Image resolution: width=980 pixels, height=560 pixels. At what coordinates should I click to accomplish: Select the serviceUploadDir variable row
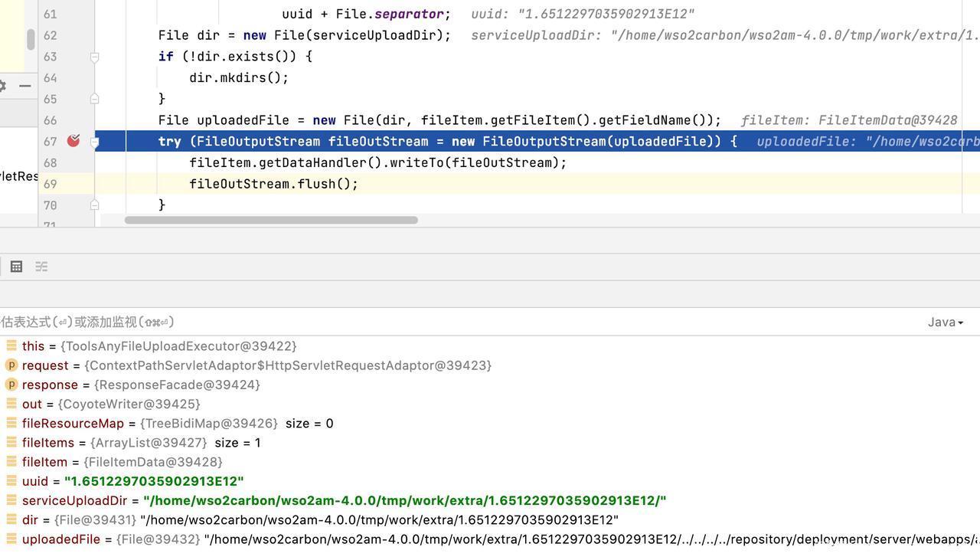tap(490, 500)
